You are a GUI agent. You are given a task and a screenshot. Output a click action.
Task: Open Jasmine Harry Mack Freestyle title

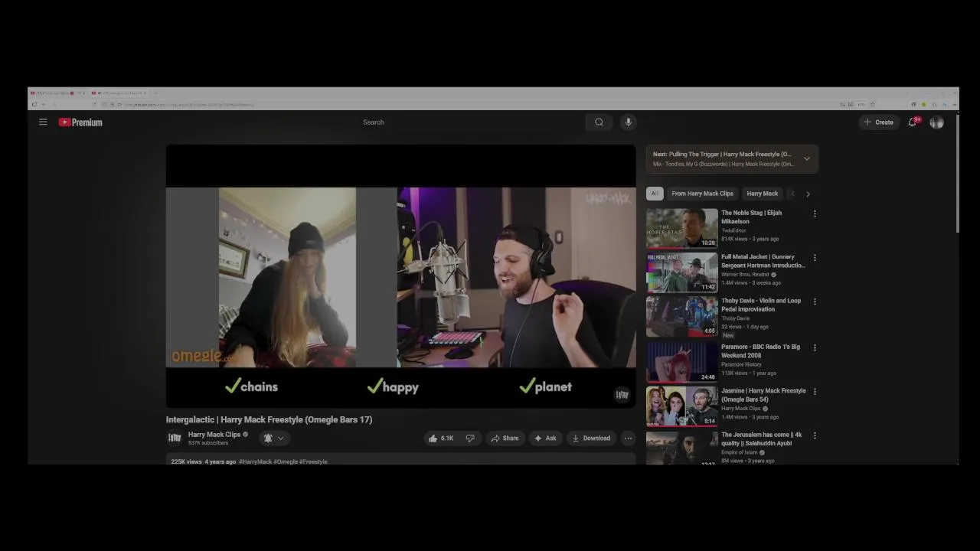(x=763, y=395)
